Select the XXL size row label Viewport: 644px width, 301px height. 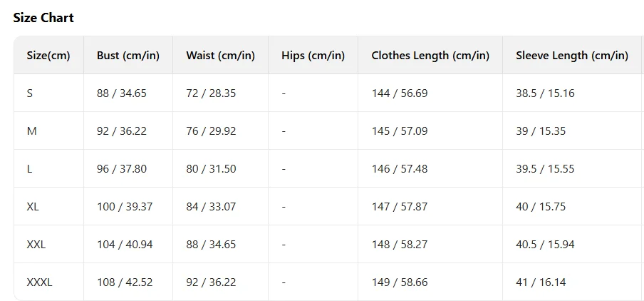tap(36, 245)
